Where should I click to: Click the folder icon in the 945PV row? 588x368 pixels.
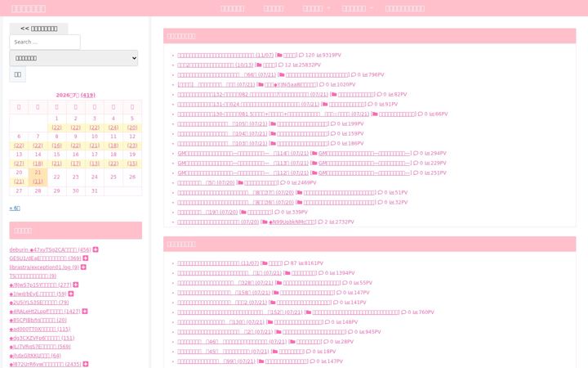[278, 331]
